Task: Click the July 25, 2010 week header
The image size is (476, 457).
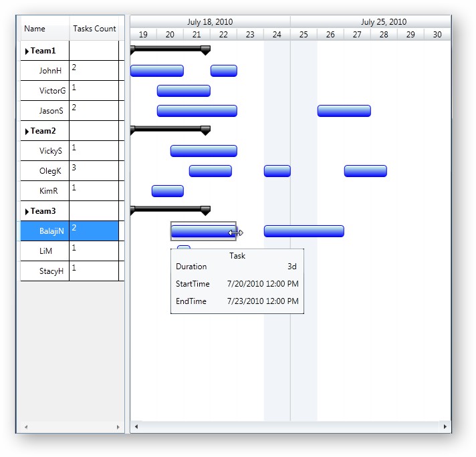Action: click(x=384, y=22)
